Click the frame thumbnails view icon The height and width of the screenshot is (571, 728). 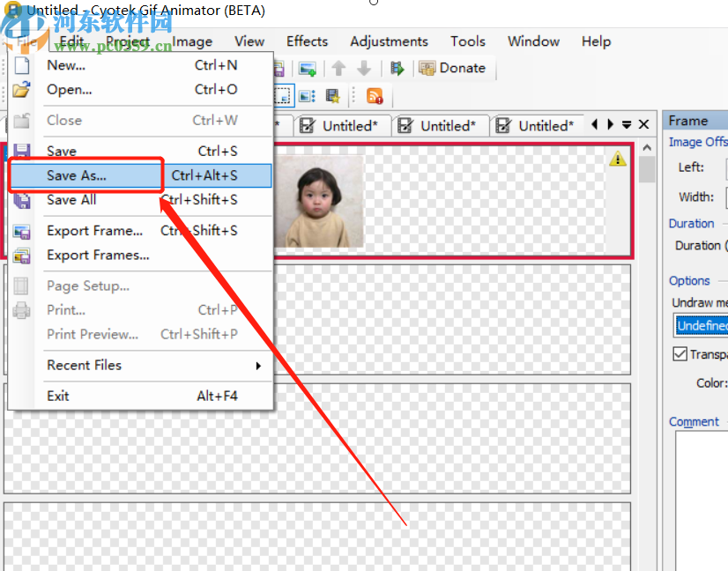coord(306,95)
